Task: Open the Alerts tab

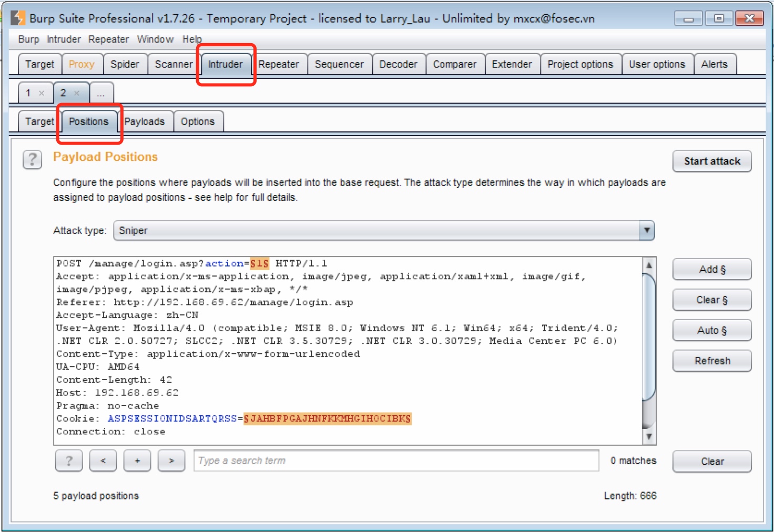Action: coord(715,64)
